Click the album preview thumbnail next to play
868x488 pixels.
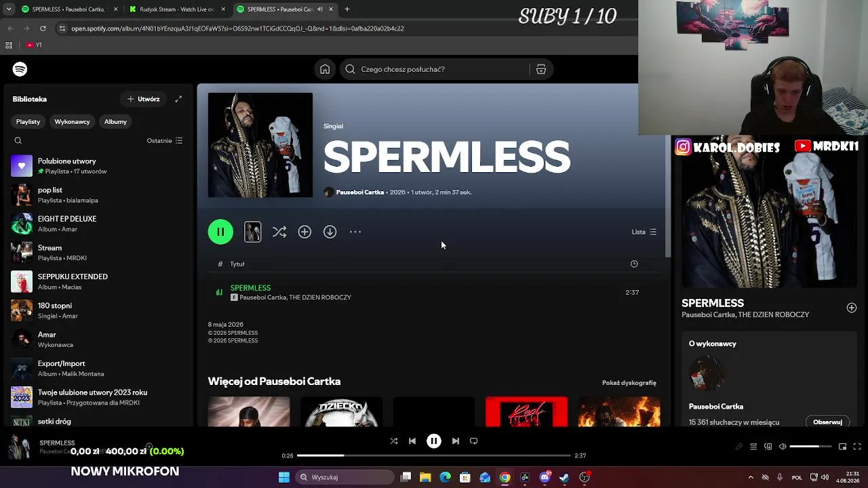pyautogui.click(x=252, y=232)
